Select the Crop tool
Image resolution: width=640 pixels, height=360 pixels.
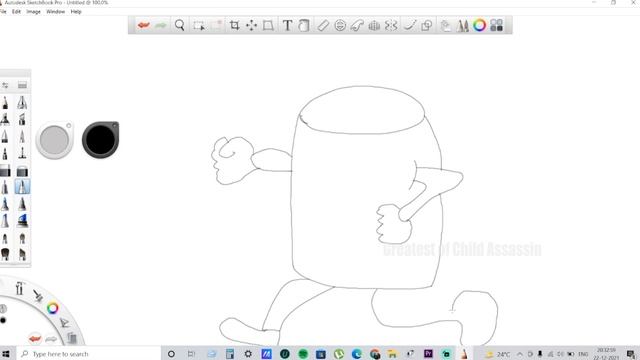234,25
